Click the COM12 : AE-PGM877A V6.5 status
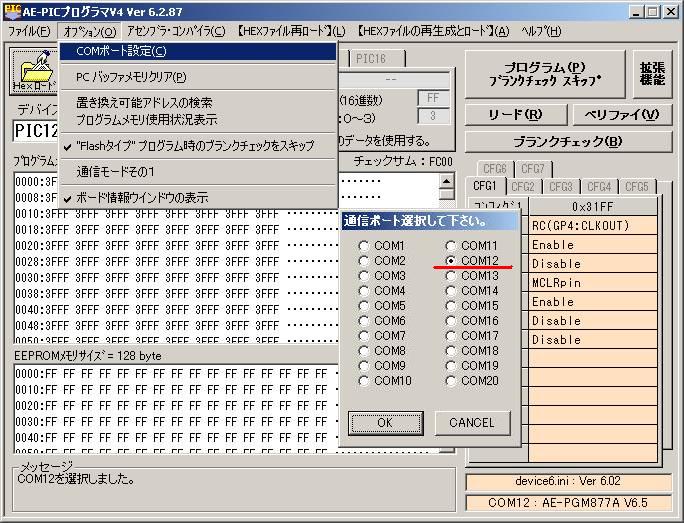684x523 pixels. click(x=568, y=502)
